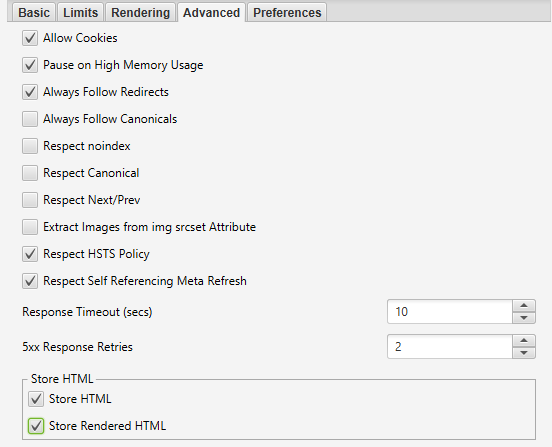
Task: Open the Limits tab
Action: click(x=80, y=13)
